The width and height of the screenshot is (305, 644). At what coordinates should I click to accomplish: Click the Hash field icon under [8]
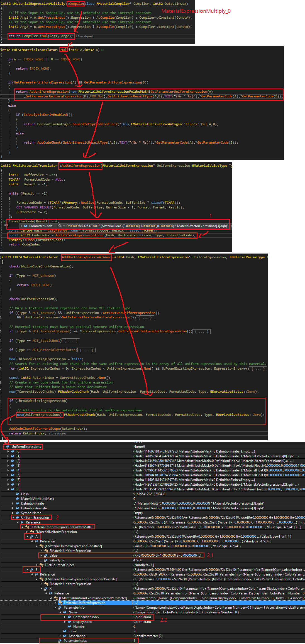17,494
